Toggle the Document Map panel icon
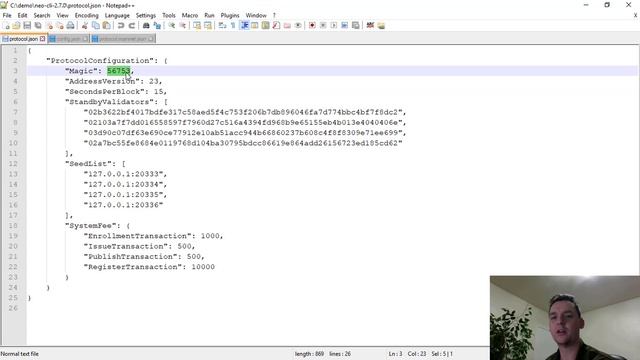The image size is (640, 360). point(265,25)
